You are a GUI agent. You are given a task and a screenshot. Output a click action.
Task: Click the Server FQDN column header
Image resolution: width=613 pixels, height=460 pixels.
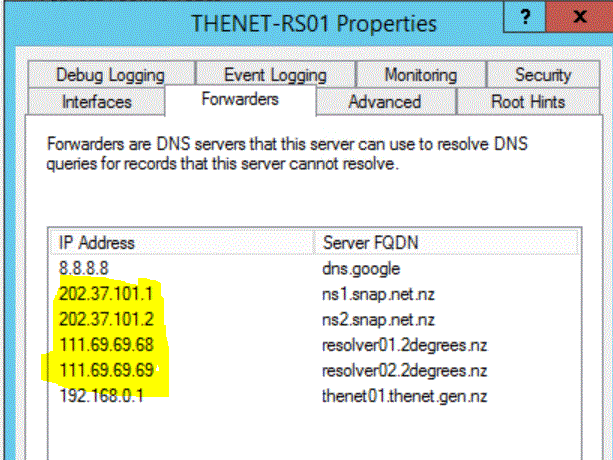click(x=446, y=243)
